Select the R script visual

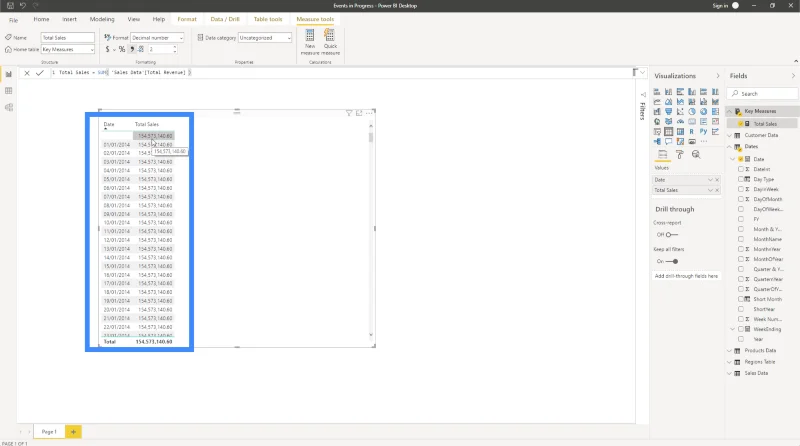click(x=692, y=132)
